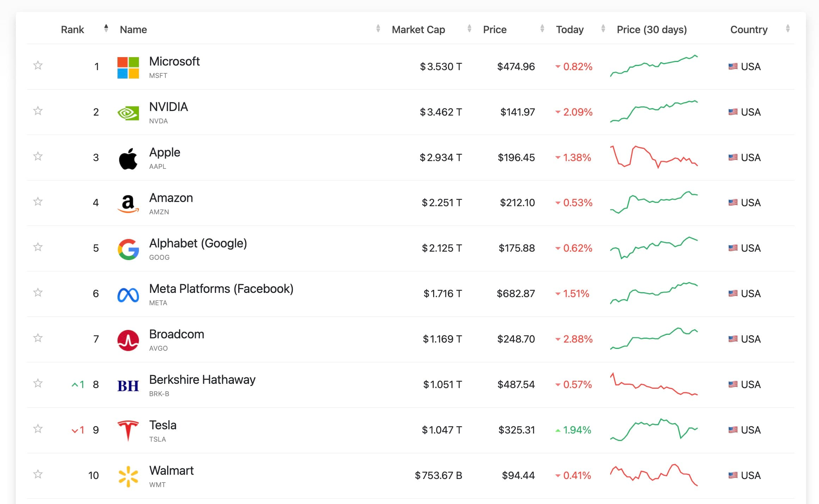This screenshot has height=504, width=819.
Task: View Apple 30-day price sparkline
Action: [654, 157]
